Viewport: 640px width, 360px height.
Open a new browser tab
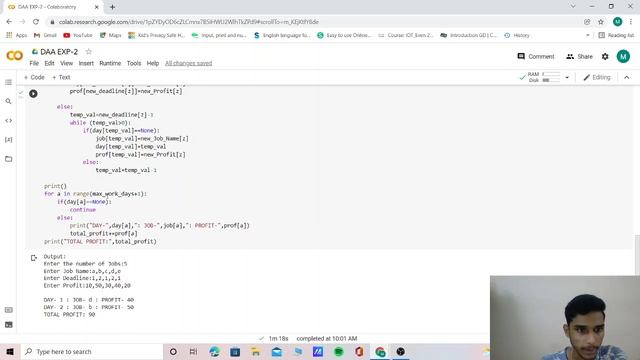(x=112, y=7)
